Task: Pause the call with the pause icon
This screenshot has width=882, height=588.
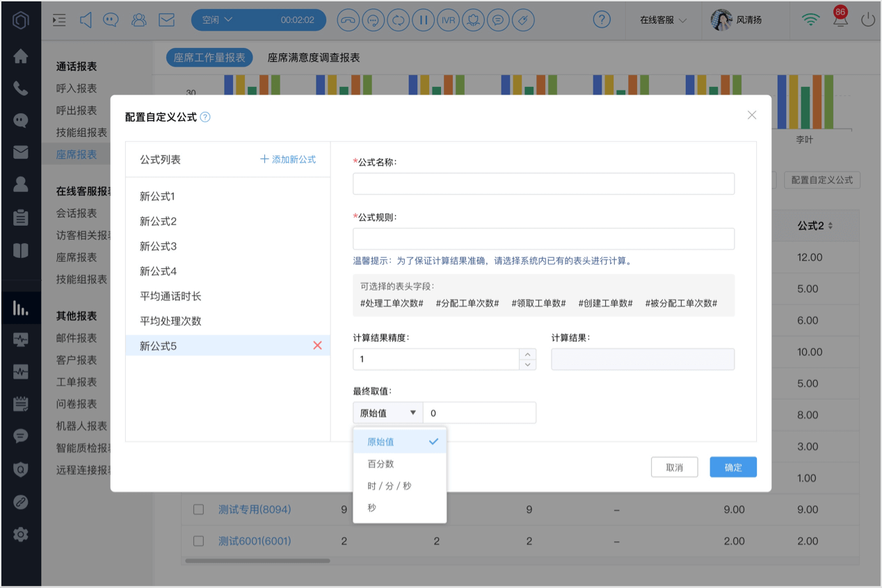Action: coord(422,20)
